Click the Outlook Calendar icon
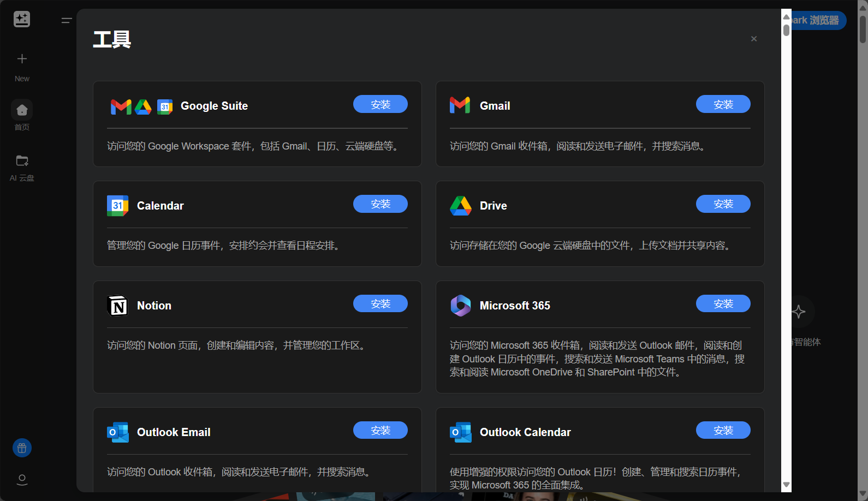The height and width of the screenshot is (501, 868). pyautogui.click(x=460, y=432)
